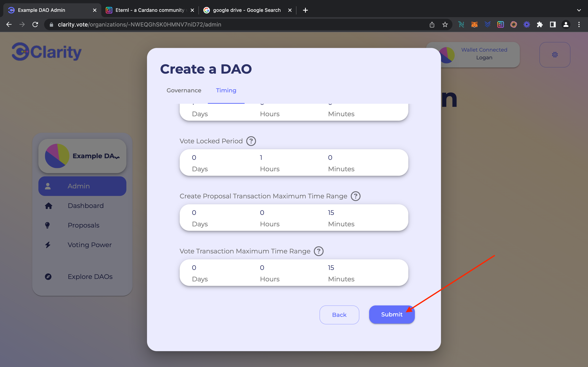Click Create Proposal Time Range help icon
Image resolution: width=588 pixels, height=367 pixels.
355,196
